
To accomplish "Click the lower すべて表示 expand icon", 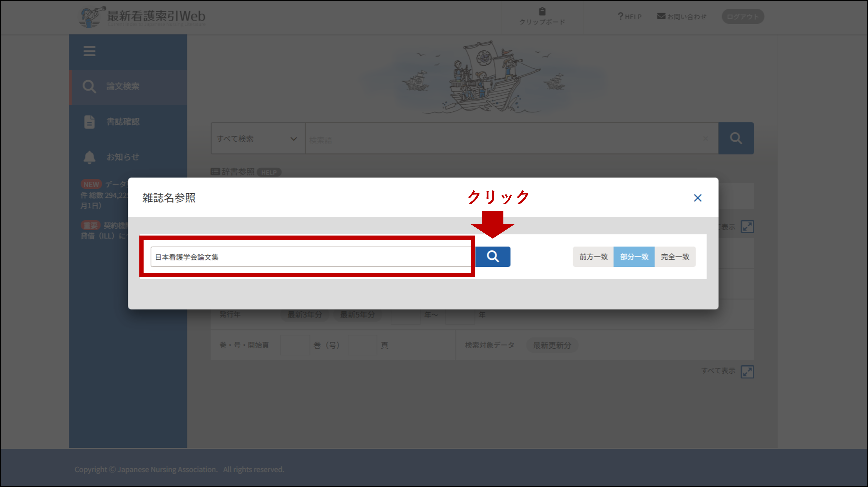I will click(x=747, y=372).
